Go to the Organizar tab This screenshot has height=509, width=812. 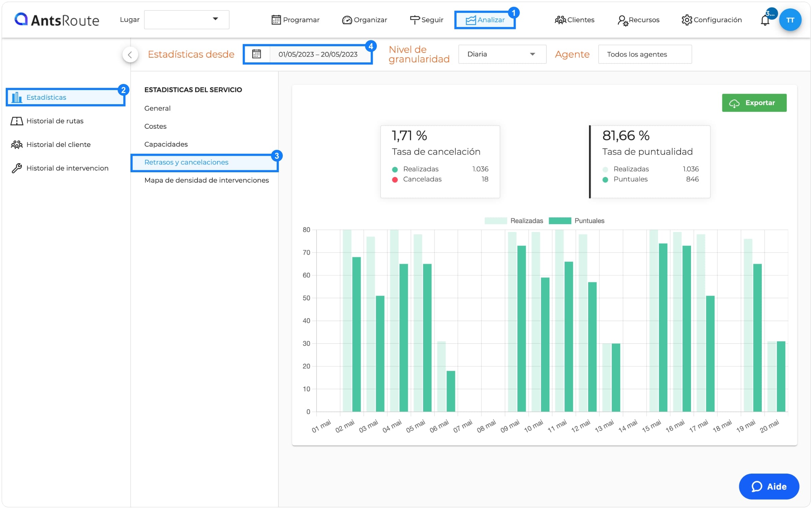tap(364, 20)
